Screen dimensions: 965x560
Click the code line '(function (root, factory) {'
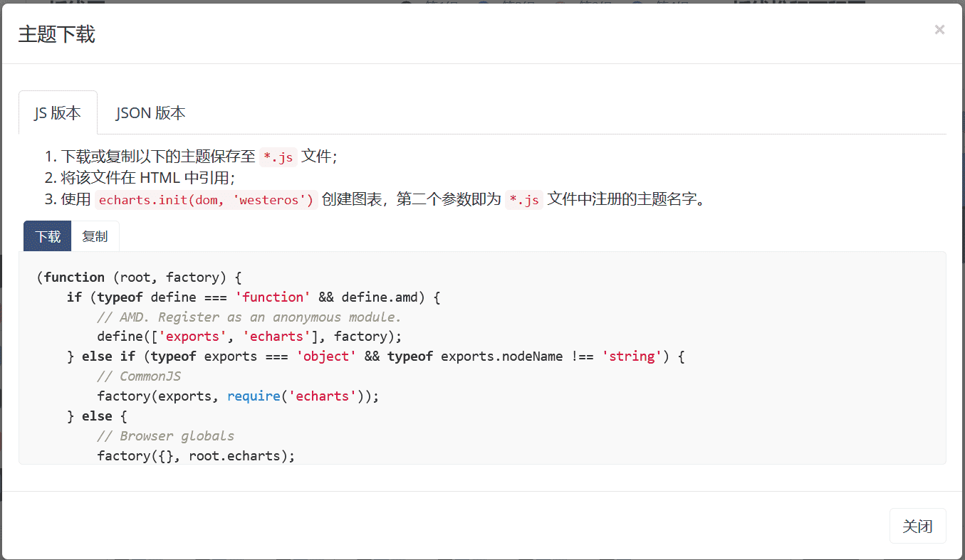(140, 277)
